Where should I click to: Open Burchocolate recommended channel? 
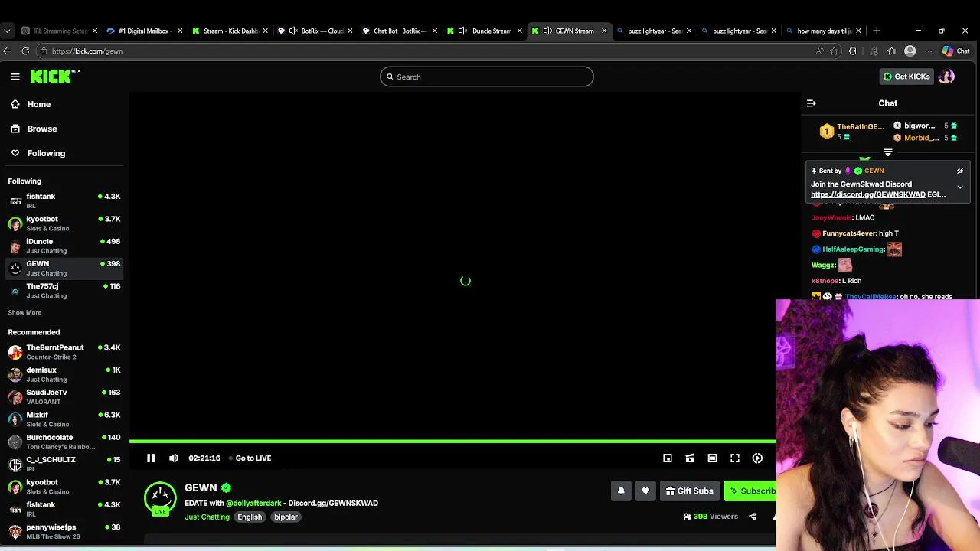click(64, 442)
